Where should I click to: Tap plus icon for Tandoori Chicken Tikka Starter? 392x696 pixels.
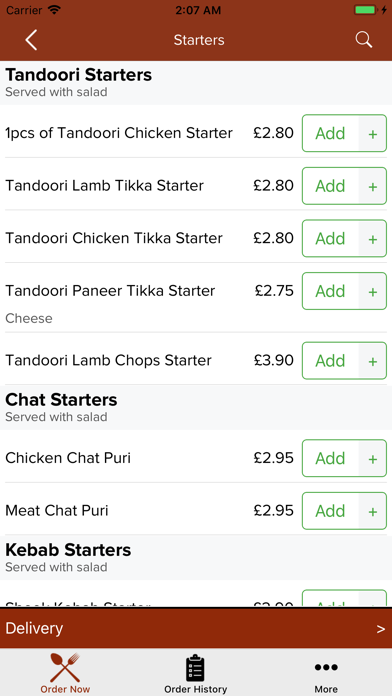point(373,239)
